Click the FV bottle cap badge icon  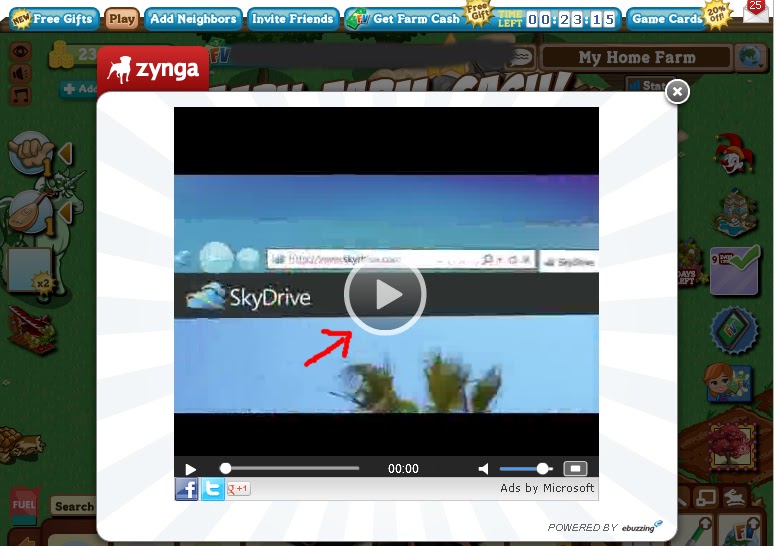735,330
